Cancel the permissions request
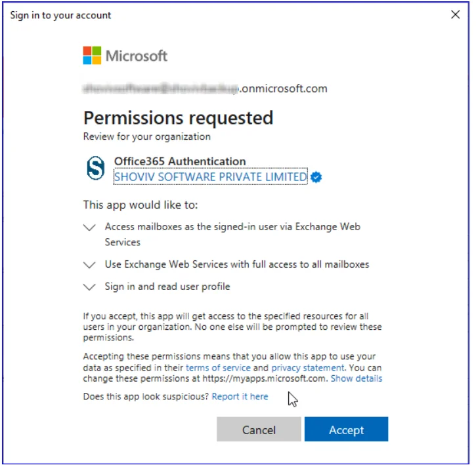Viewport: 476px width, 465px height. [x=259, y=429]
